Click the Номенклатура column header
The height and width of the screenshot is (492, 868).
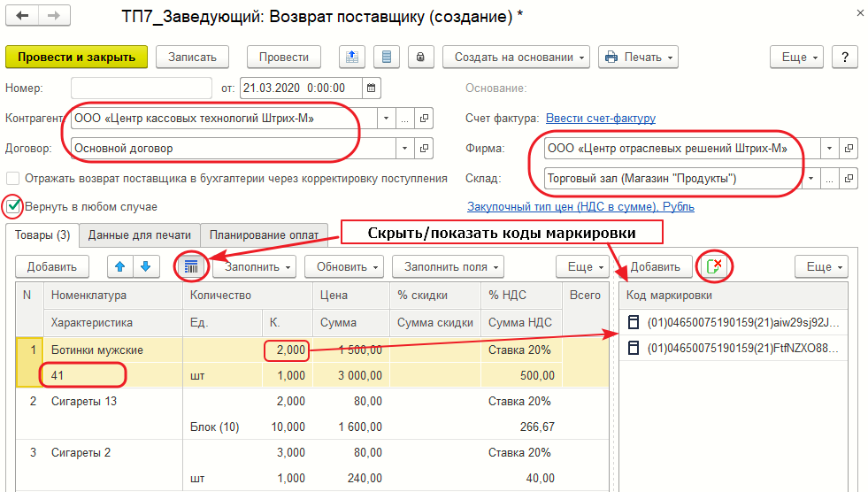point(113,295)
